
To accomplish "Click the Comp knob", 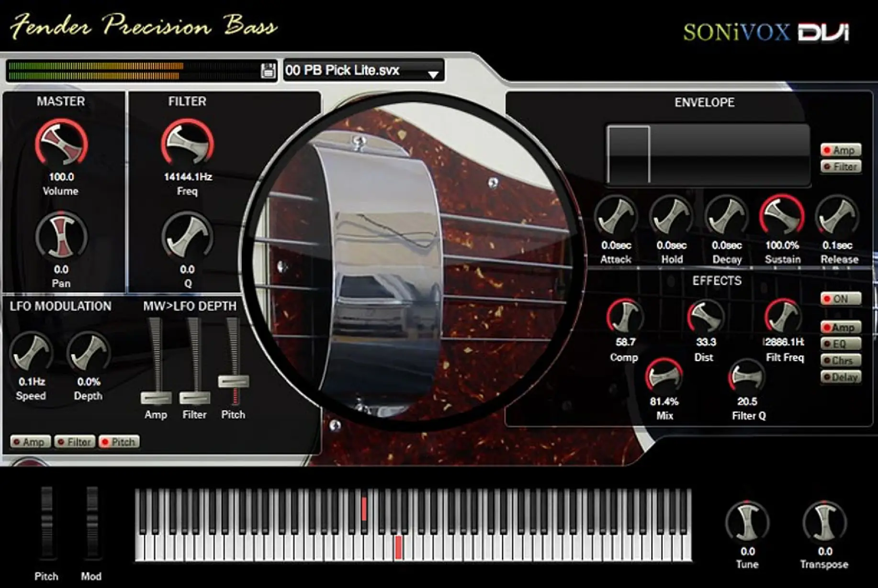I will tap(625, 317).
